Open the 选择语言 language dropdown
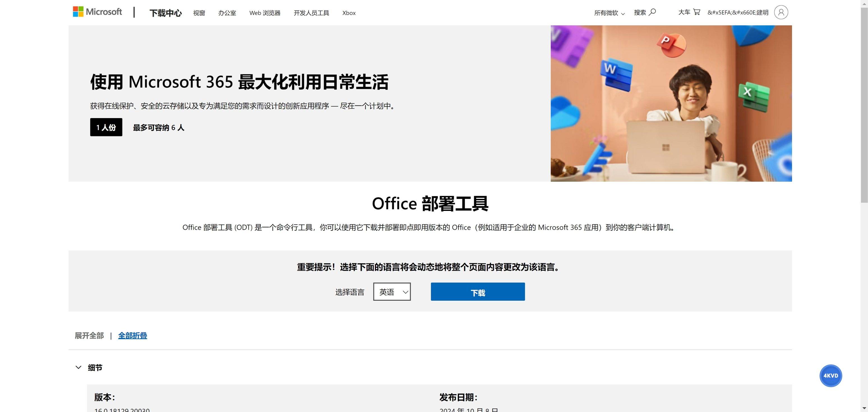 392,292
